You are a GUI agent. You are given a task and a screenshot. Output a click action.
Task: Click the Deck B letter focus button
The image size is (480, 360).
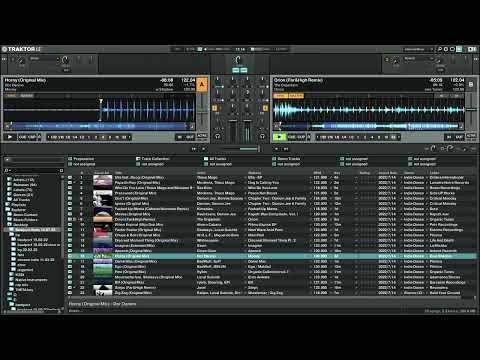471,85
